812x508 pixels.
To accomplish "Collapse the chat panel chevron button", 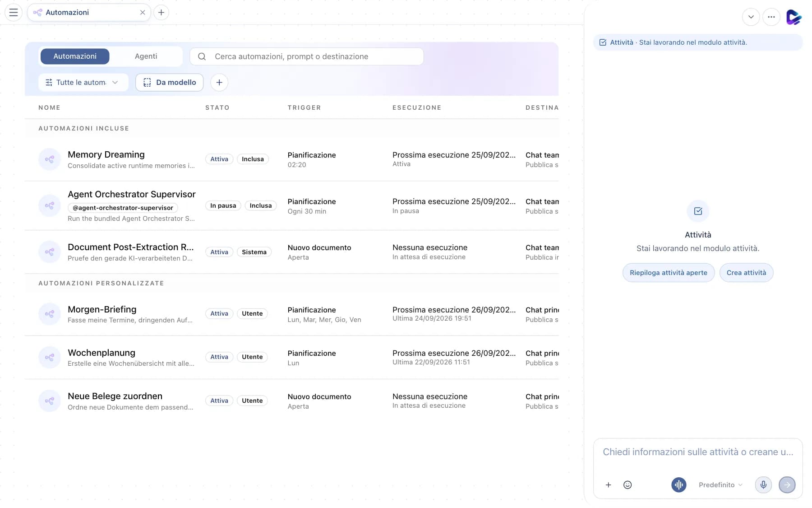I will coord(751,17).
